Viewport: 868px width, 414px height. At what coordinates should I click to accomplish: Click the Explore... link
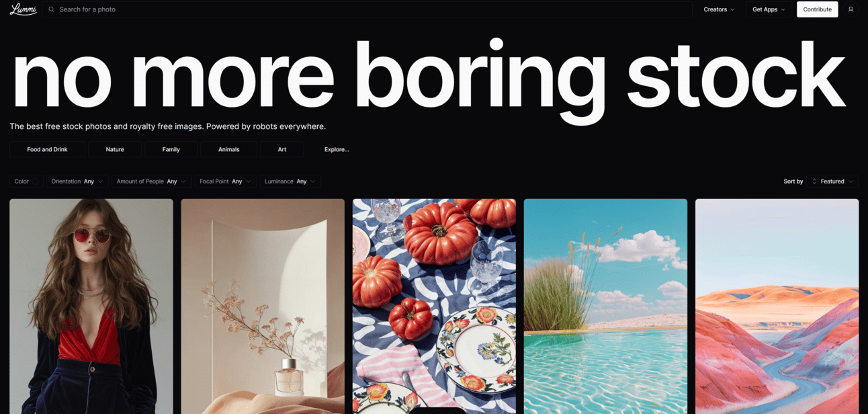click(x=337, y=149)
